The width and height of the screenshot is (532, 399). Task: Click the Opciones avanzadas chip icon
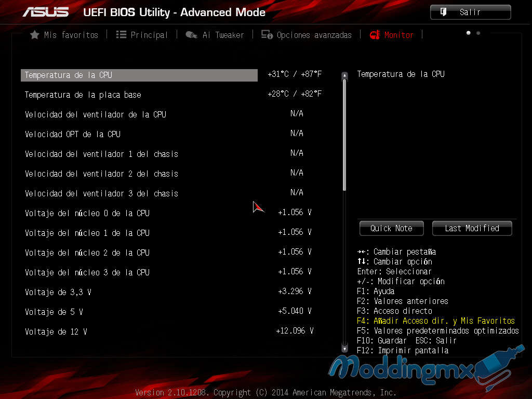[267, 35]
